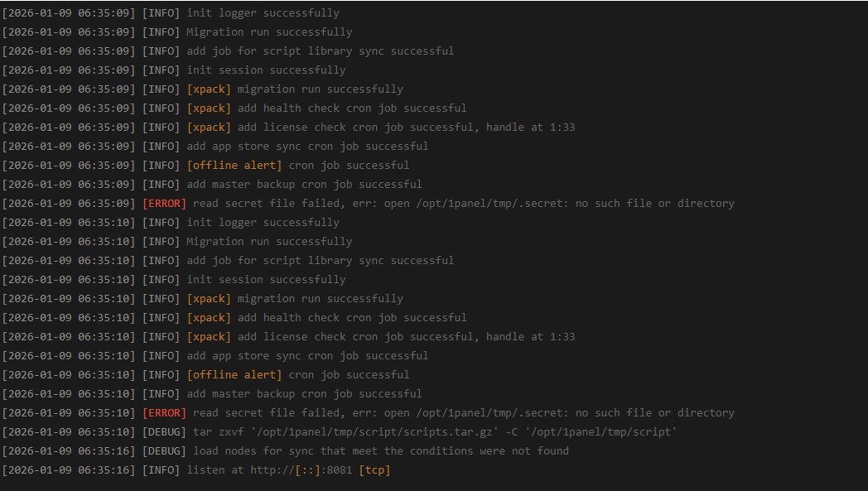Click the DEBUG tag on load nodes line
Viewport: 868px width, 491px height.
tap(164, 451)
